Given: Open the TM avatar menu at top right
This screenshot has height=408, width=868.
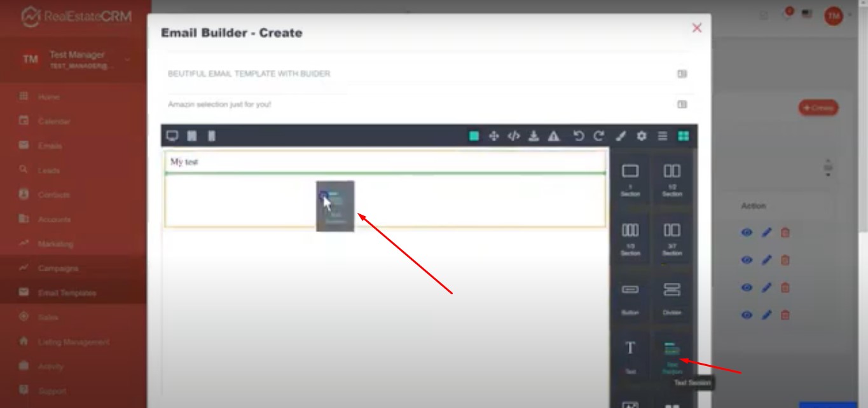Looking at the screenshot, I should [833, 16].
